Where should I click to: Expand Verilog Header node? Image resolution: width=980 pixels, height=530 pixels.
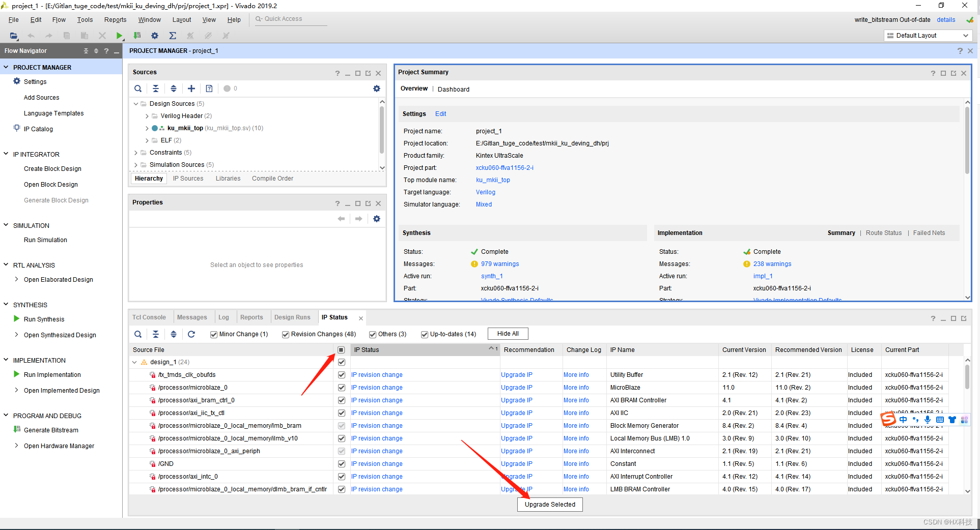coord(147,116)
